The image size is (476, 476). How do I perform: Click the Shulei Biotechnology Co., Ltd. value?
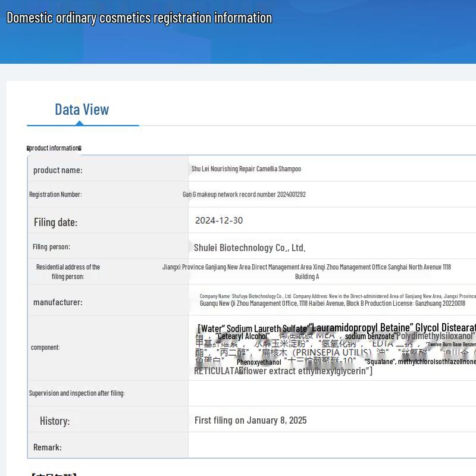click(250, 248)
